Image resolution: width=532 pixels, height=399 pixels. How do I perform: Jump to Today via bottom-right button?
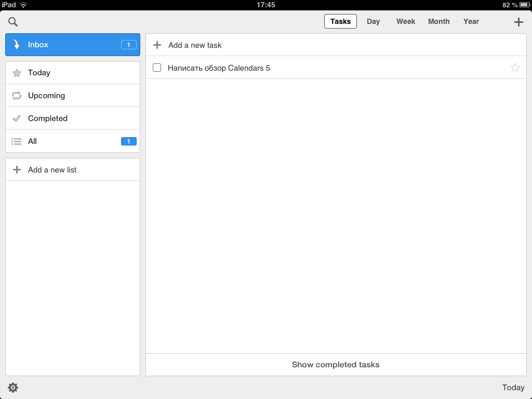click(513, 388)
